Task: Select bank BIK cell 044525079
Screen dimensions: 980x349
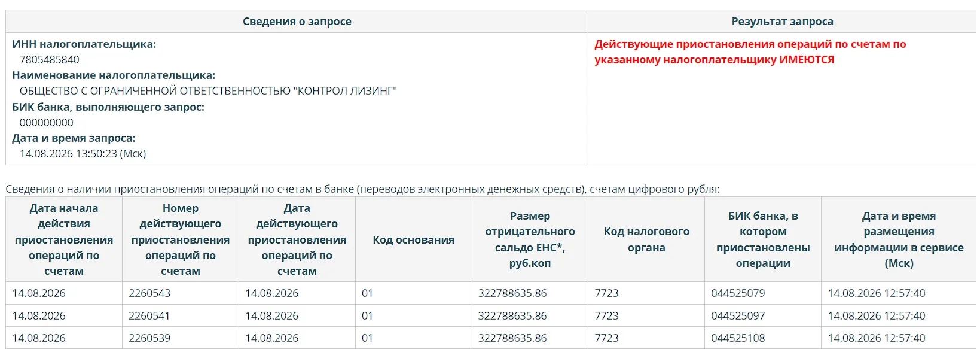Action: pos(738,293)
